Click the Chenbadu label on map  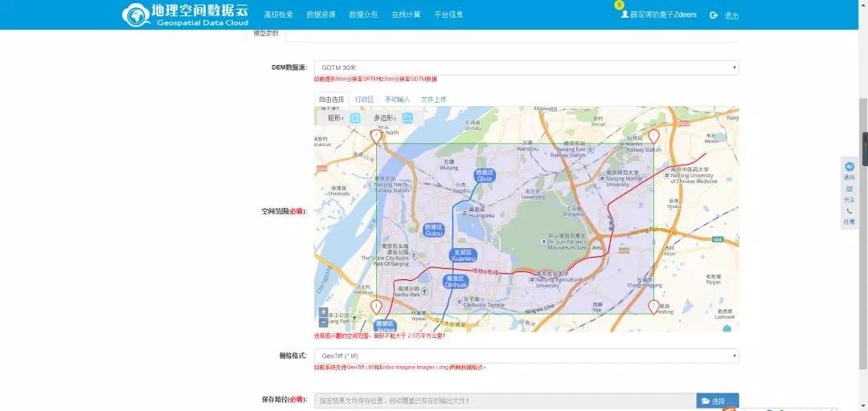pos(338,191)
